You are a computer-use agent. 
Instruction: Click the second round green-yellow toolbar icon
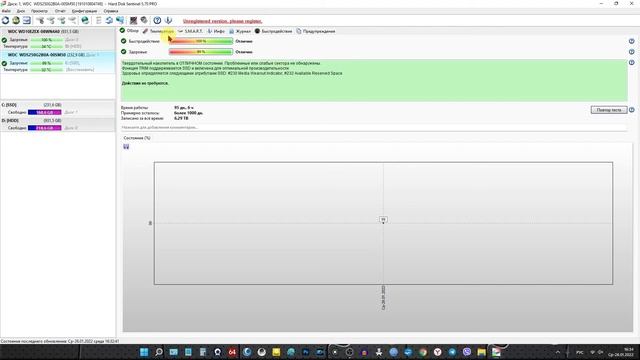click(x=16, y=20)
